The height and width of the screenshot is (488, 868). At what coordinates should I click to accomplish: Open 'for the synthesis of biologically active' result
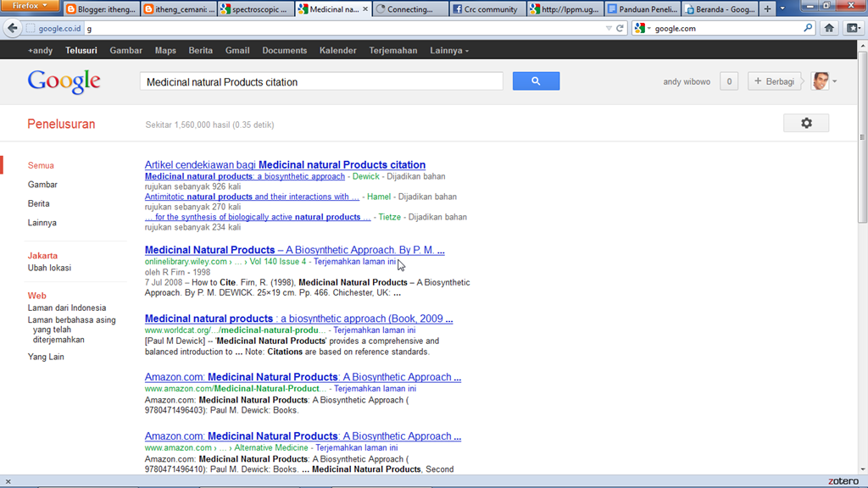[258, 218]
